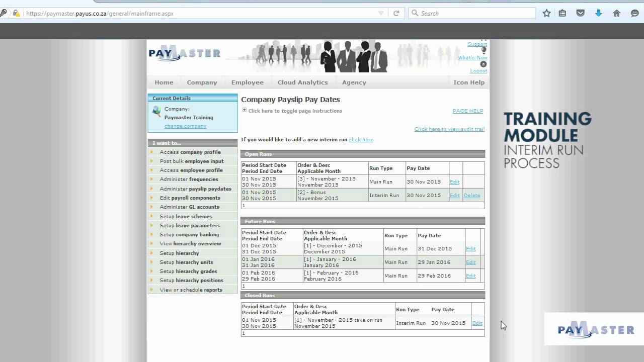Click the round icon above Logout
This screenshot has height=362, width=644.
pyautogui.click(x=484, y=64)
